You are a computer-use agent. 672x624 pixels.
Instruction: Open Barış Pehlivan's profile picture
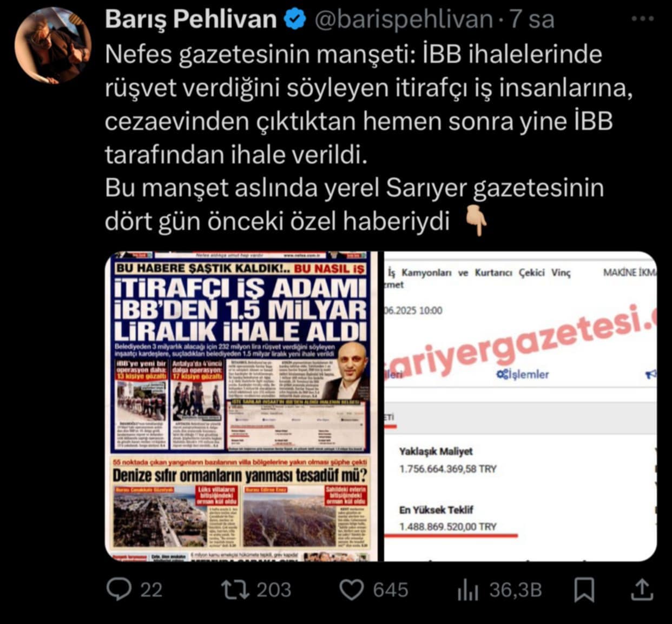(52, 45)
